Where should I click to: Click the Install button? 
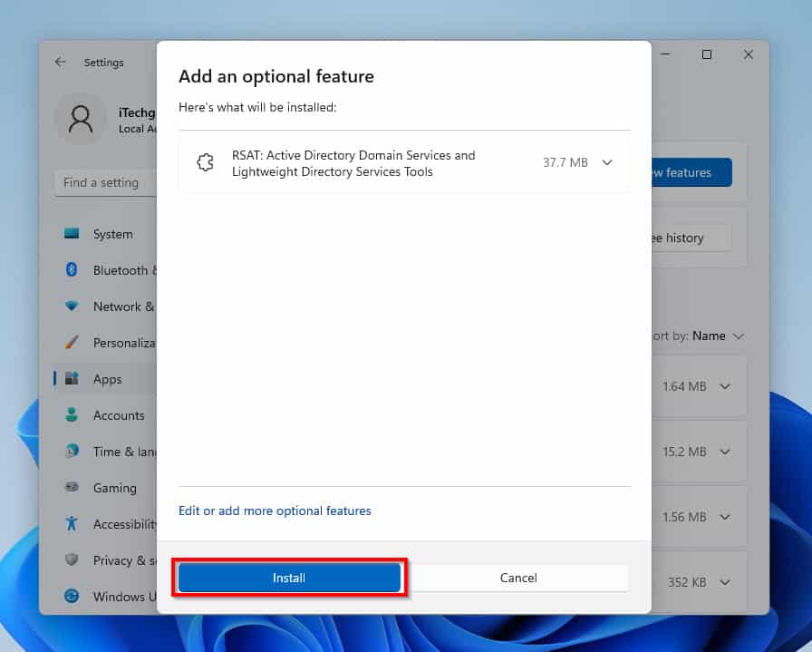[x=289, y=578]
